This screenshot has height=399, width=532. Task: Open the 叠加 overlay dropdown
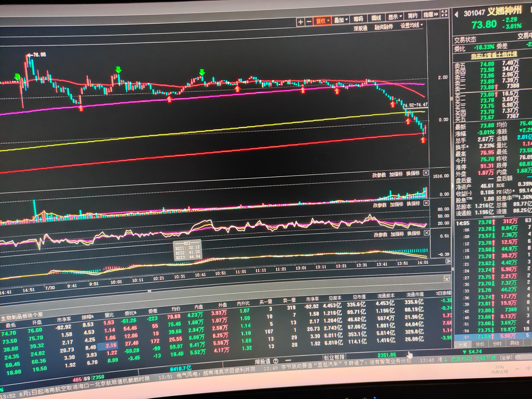(x=341, y=20)
